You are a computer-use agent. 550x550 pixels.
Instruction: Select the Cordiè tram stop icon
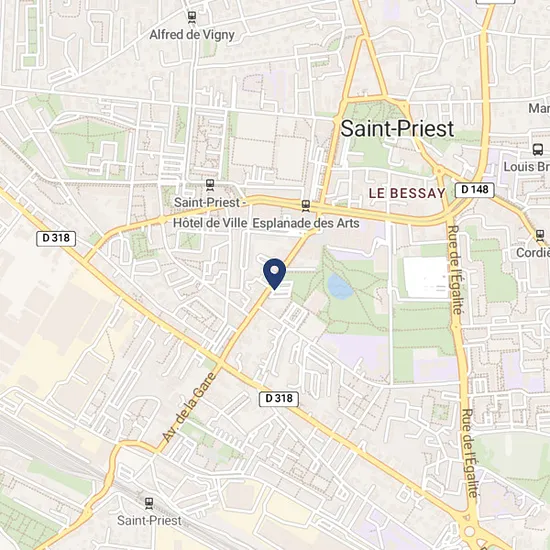[540, 235]
